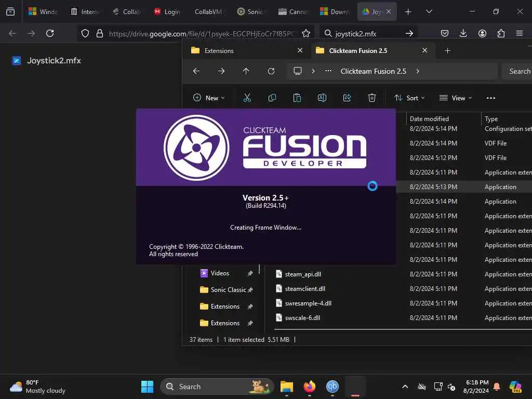
Task: Select the steamclient.dll file
Action: (305, 289)
